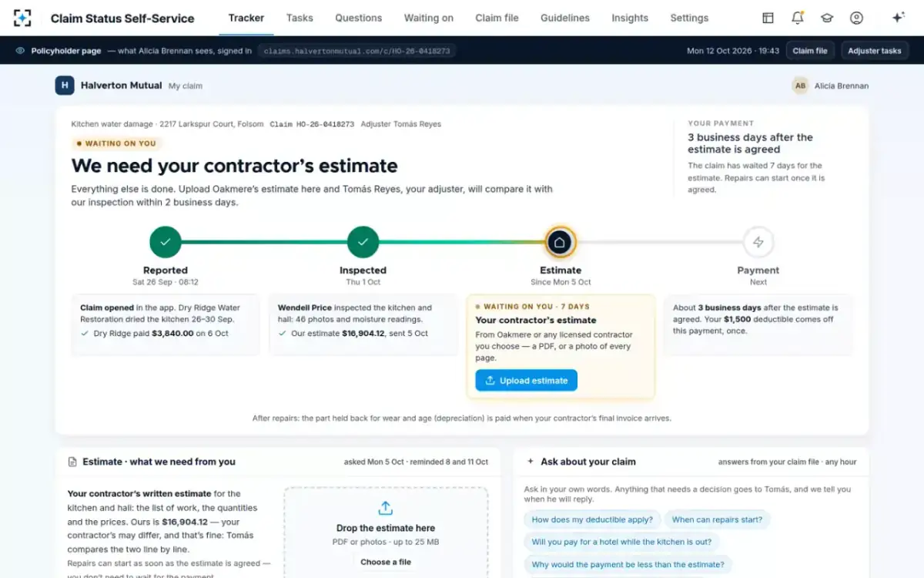Open the Tasks tab
Screen dimensions: 924x578
[300, 18]
